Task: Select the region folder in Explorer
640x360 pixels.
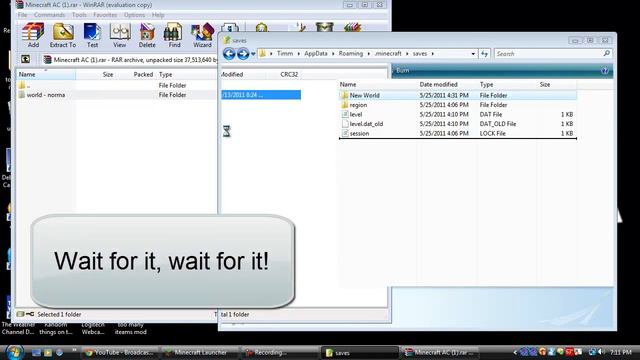Action: pos(458,105)
